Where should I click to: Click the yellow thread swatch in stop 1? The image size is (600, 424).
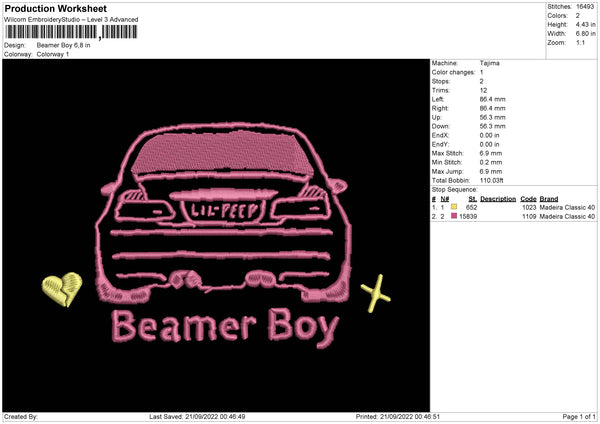(x=454, y=207)
